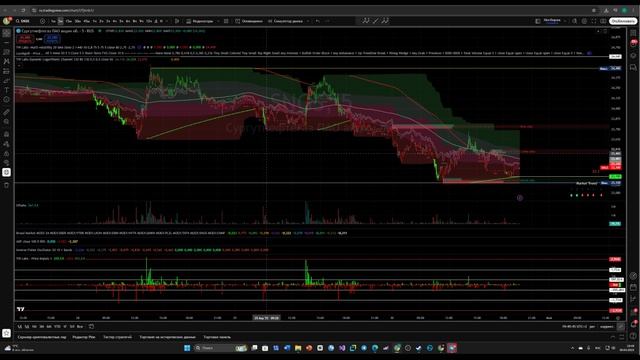
Task: Click the redo arrow
Action: click(327, 21)
